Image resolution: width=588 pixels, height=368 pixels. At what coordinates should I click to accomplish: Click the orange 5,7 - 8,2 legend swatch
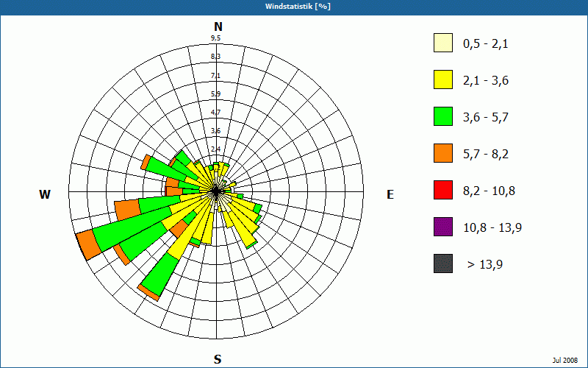coord(443,153)
